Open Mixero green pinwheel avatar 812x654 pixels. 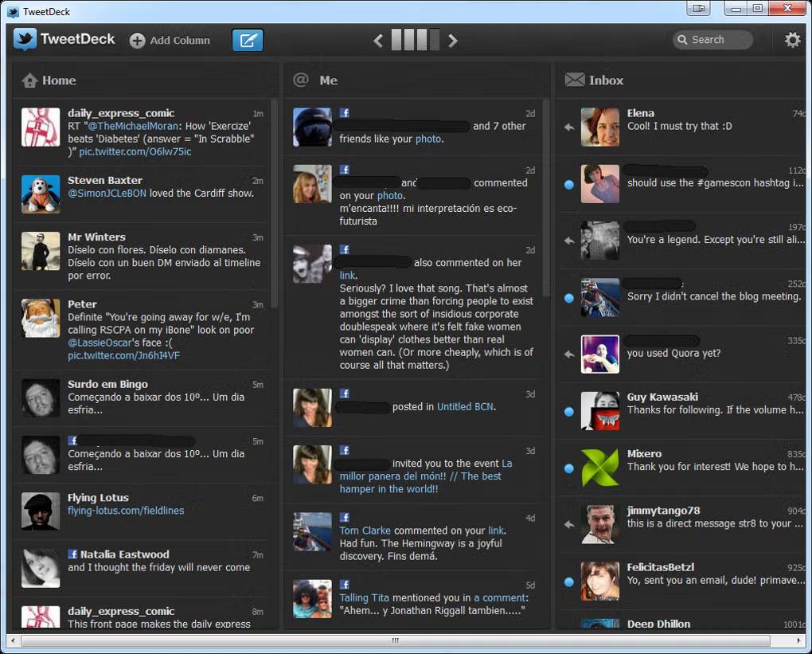(600, 468)
